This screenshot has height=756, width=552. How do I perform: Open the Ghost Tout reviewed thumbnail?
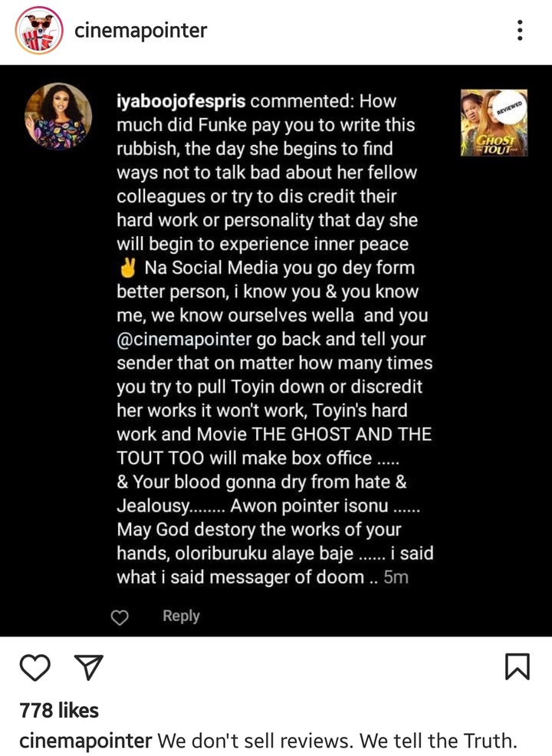pos(495,123)
